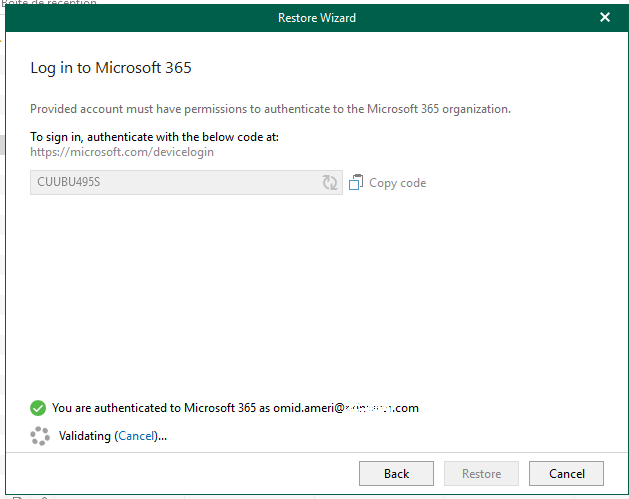
Task: Click the Restore Wizard title bar text
Action: tap(317, 18)
